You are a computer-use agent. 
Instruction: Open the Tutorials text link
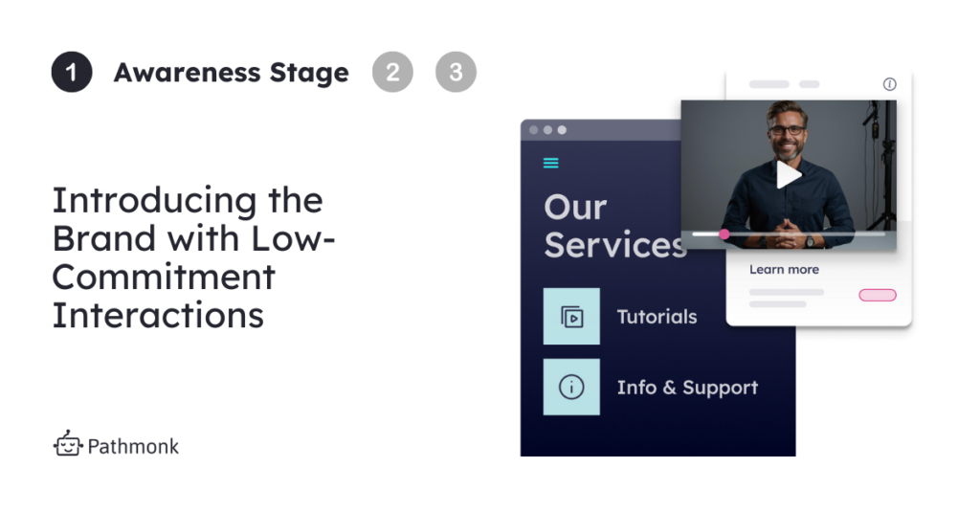657,317
